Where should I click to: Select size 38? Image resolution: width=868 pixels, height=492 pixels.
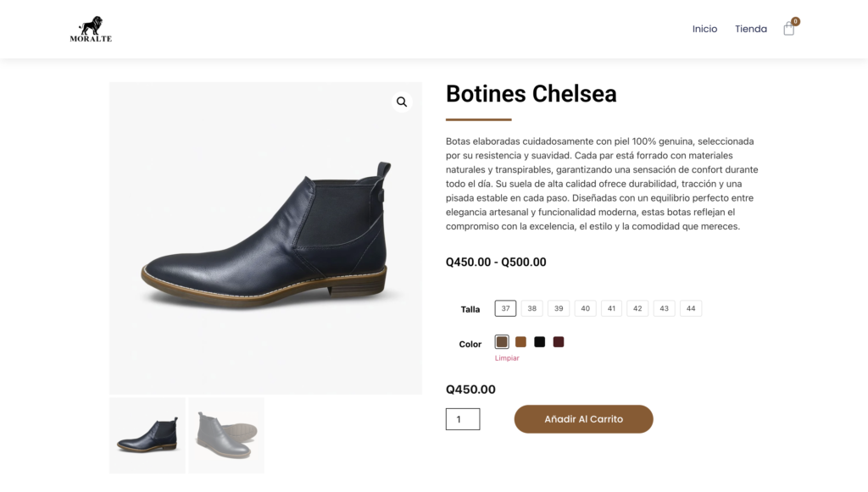click(532, 308)
